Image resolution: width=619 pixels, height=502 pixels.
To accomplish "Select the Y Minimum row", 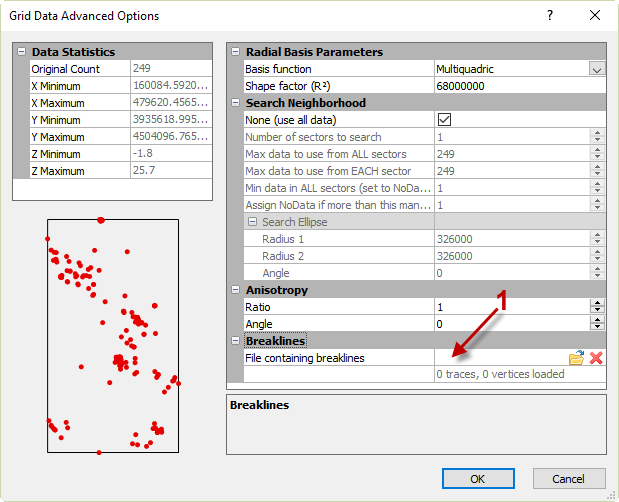I will coord(121,120).
